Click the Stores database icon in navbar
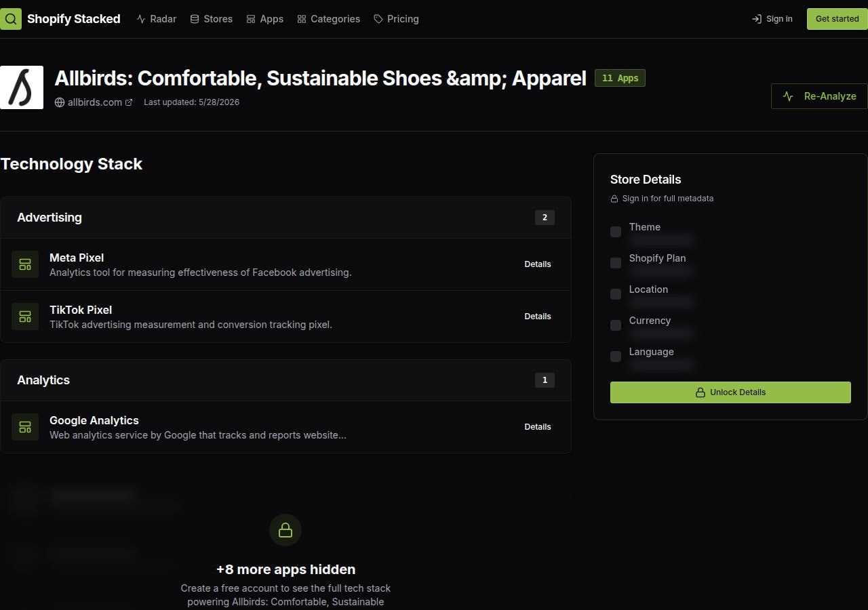 (x=195, y=19)
